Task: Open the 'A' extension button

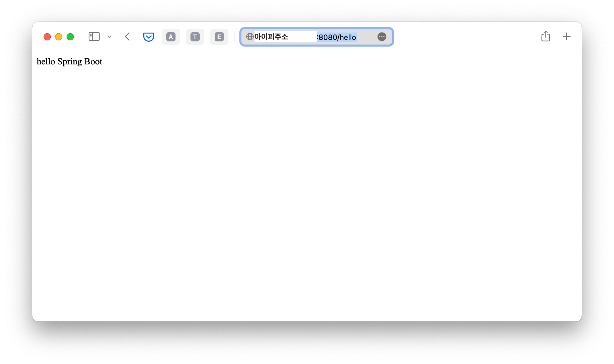Action: click(171, 37)
